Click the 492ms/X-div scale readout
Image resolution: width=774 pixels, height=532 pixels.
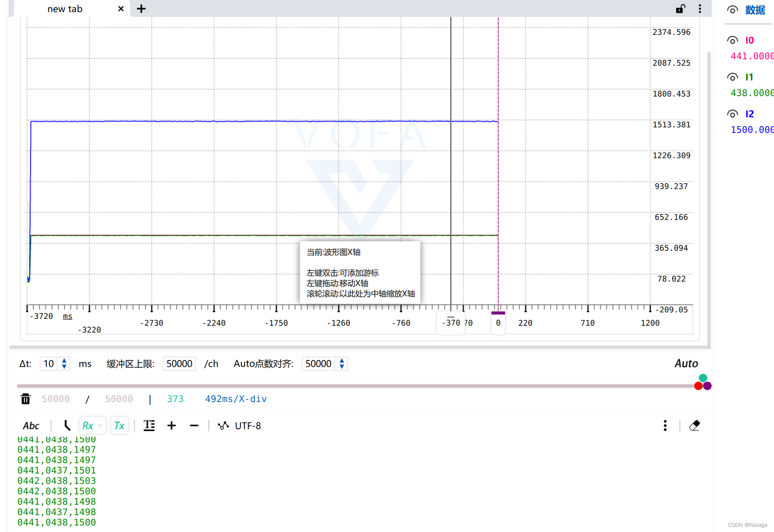coord(236,399)
